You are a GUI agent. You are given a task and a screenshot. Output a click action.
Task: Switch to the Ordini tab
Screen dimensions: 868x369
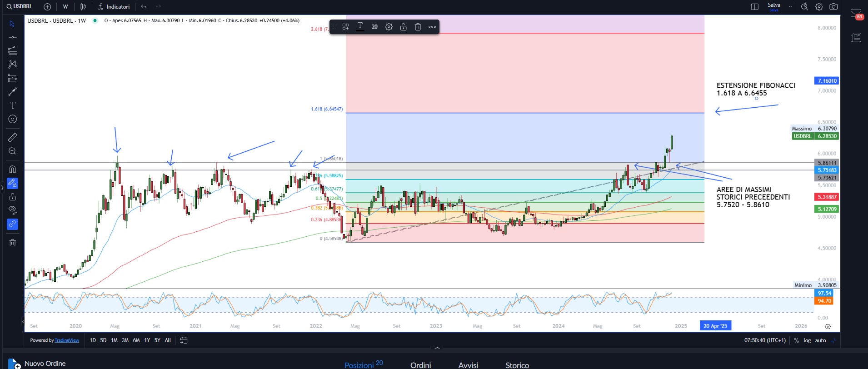coord(420,365)
